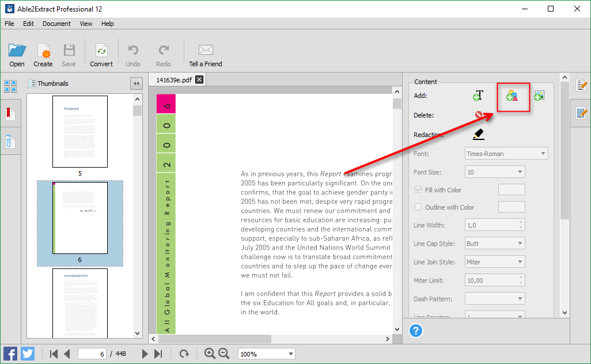The image size is (591, 364).
Task: Select the Redaction marker icon
Action: 478,134
